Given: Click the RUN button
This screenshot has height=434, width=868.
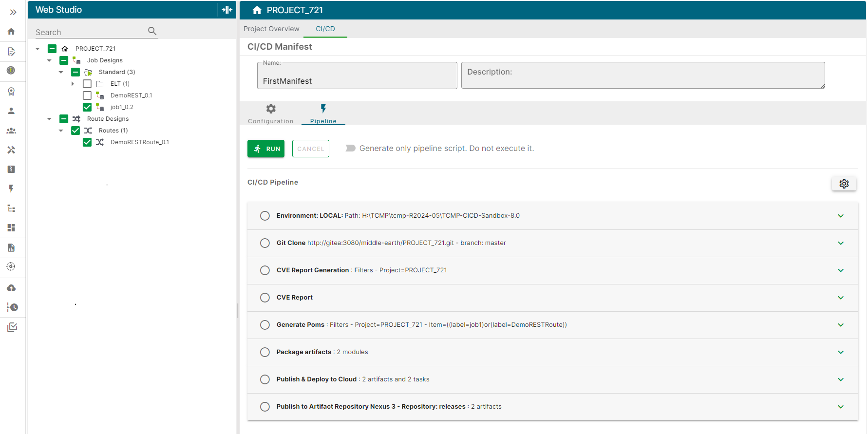Looking at the screenshot, I should pos(266,149).
